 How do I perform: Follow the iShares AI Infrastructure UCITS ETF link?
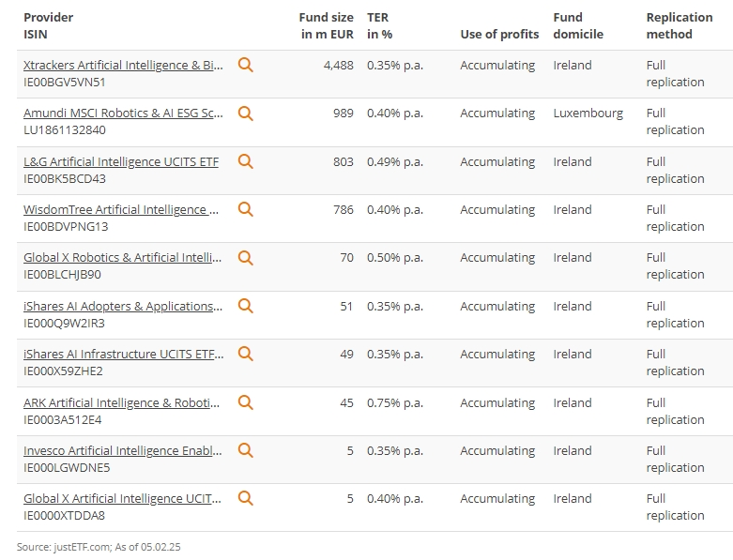point(123,355)
